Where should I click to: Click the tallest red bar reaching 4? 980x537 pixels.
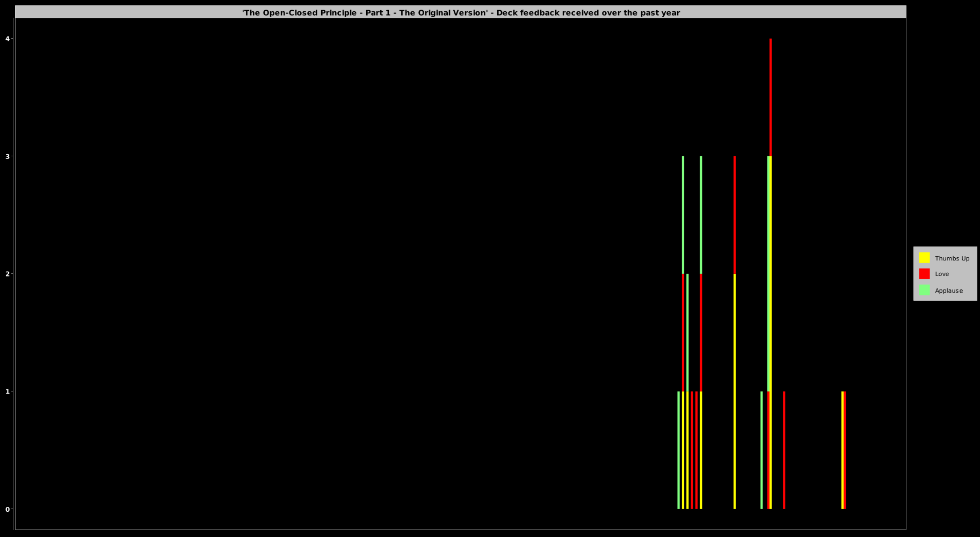pyautogui.click(x=771, y=97)
